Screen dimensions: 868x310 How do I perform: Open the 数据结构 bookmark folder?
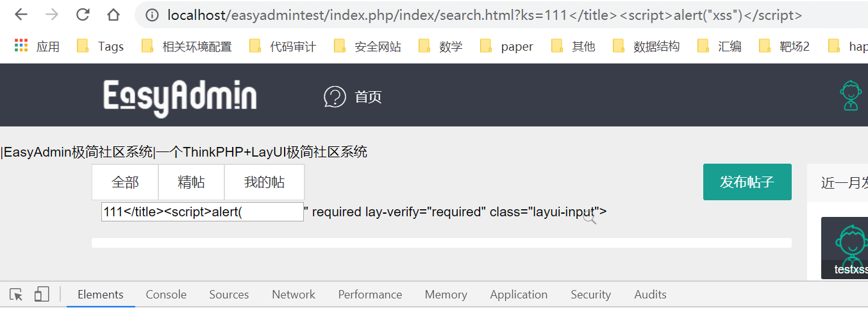tap(646, 46)
